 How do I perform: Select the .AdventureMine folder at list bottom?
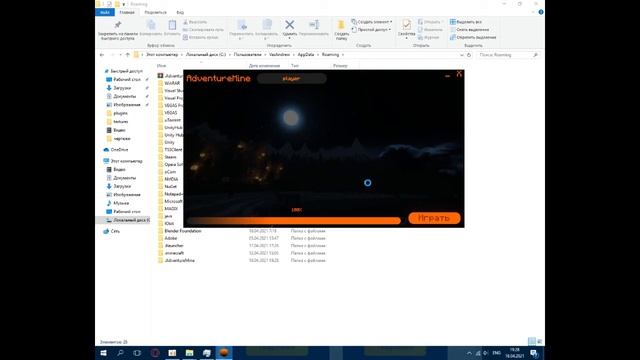point(179,260)
